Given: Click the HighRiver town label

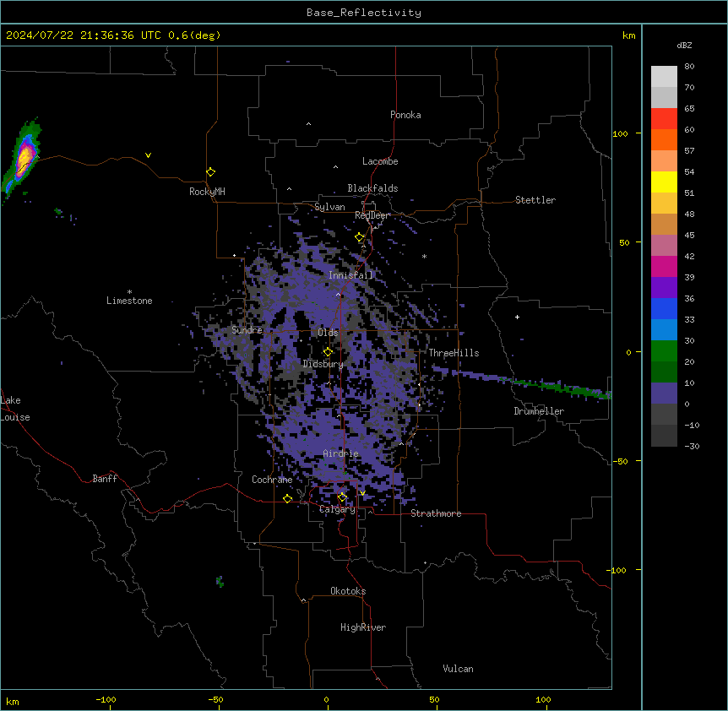Looking at the screenshot, I should click(363, 627).
